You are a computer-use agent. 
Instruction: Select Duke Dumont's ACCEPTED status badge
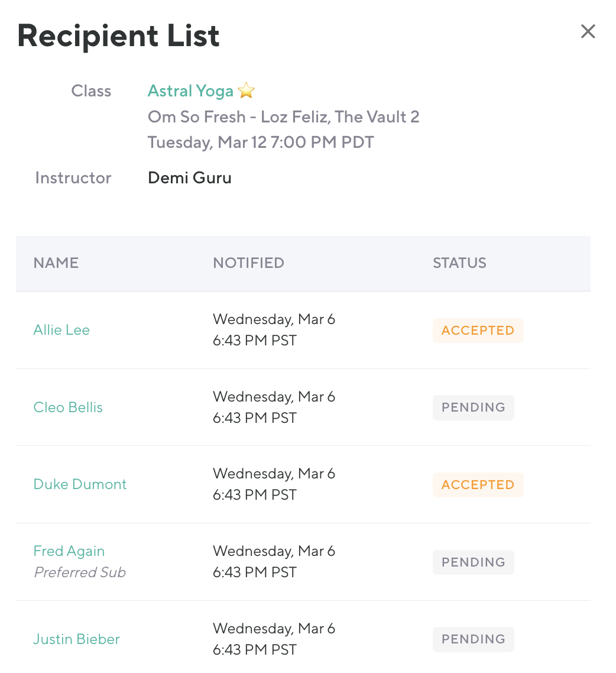pyautogui.click(x=478, y=485)
